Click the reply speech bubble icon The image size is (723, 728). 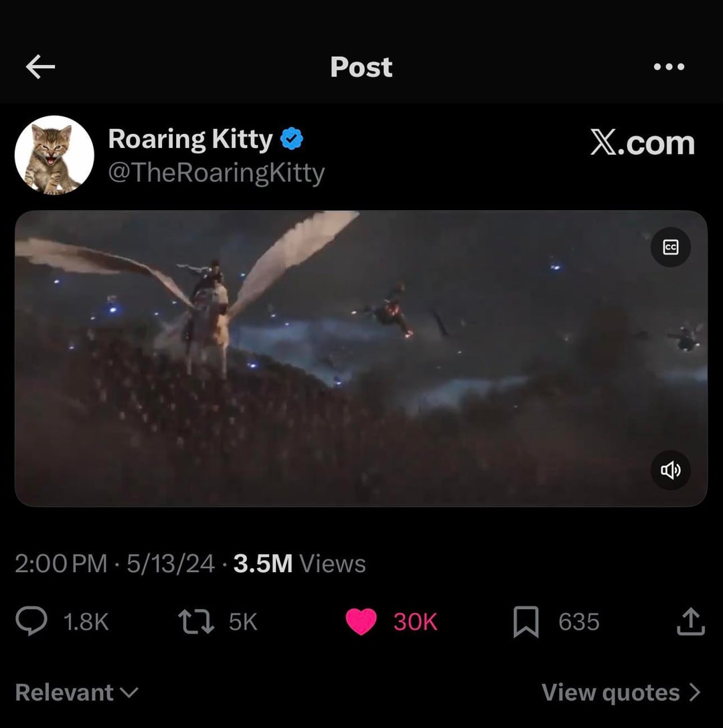pyautogui.click(x=31, y=622)
